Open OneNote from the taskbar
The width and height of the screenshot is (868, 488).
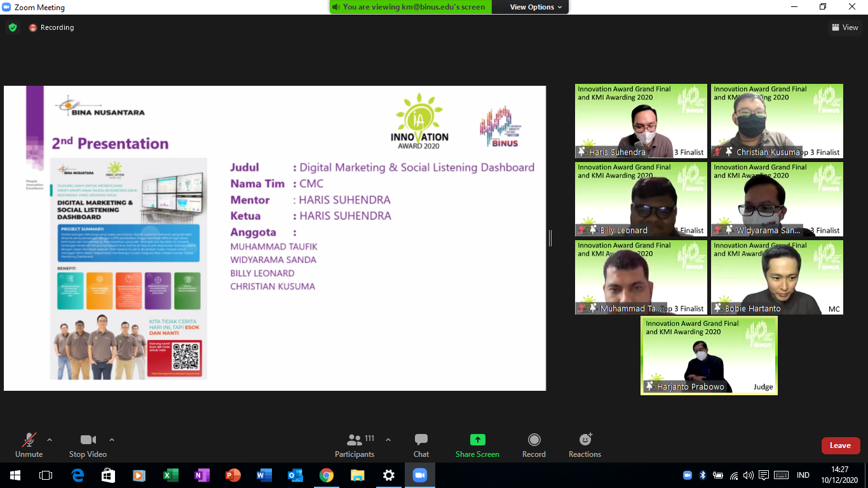tap(202, 475)
